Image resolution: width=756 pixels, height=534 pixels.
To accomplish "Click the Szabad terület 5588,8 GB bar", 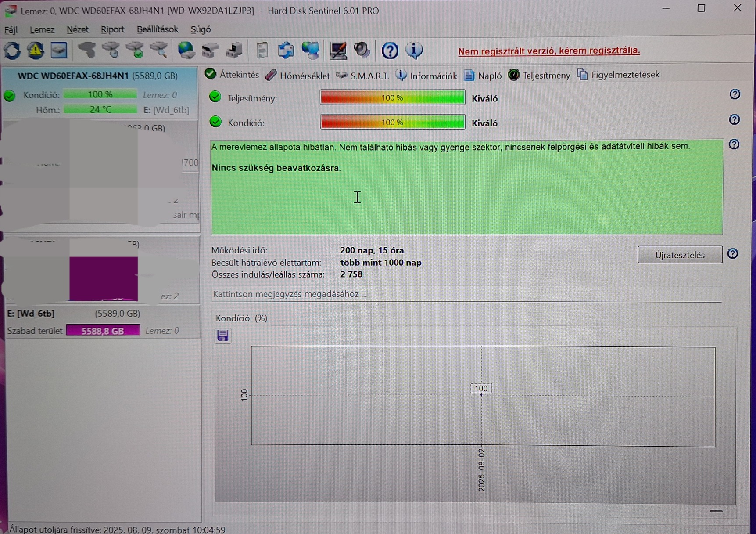I will (103, 331).
